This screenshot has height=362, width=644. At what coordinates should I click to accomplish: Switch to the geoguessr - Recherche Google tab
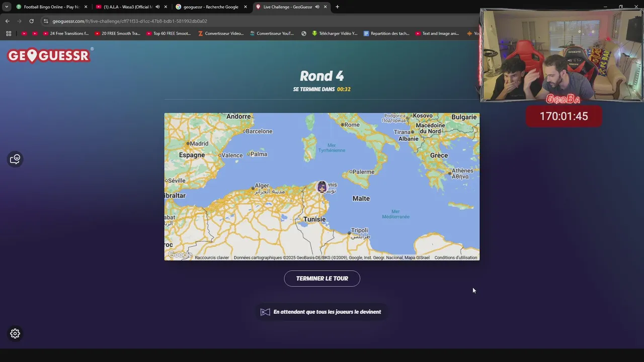(210, 7)
